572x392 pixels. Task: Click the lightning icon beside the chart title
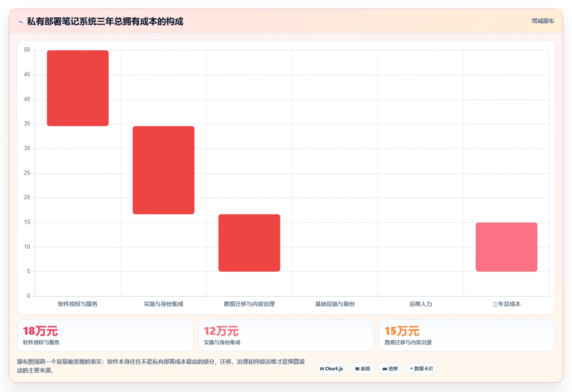coord(20,22)
